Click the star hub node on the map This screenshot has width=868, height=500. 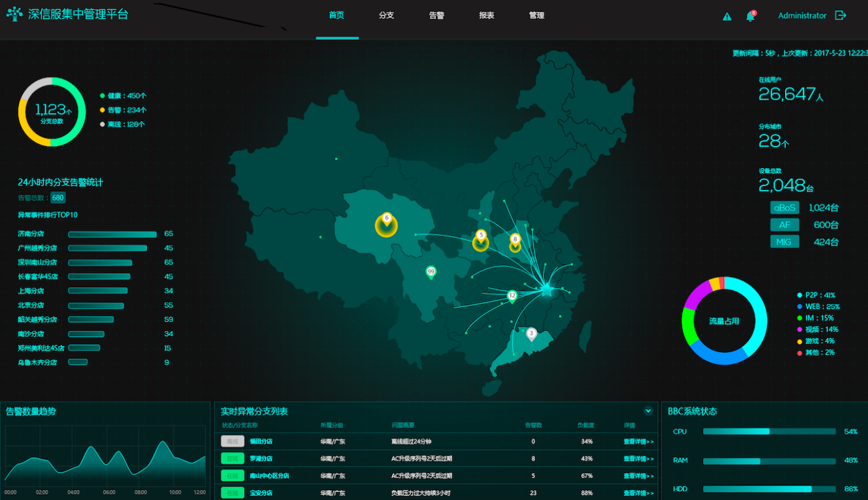[x=546, y=290]
